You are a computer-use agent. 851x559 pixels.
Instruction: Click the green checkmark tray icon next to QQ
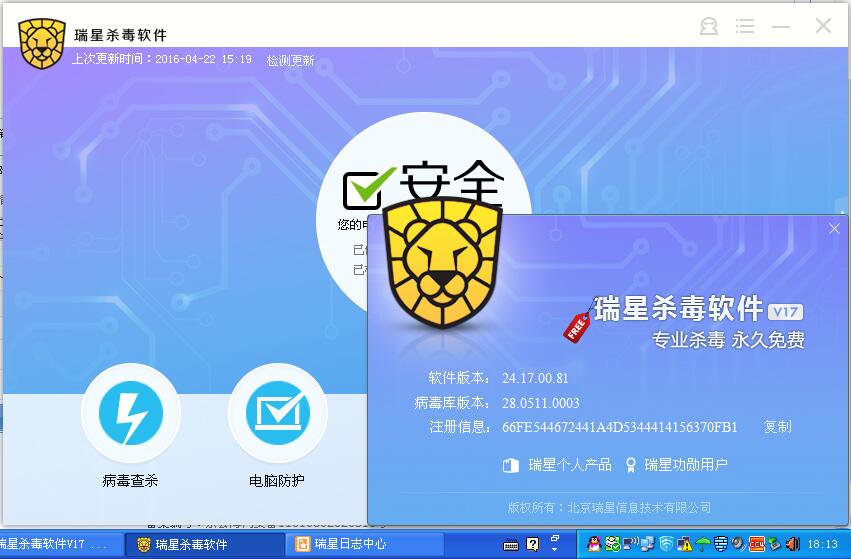coord(613,544)
